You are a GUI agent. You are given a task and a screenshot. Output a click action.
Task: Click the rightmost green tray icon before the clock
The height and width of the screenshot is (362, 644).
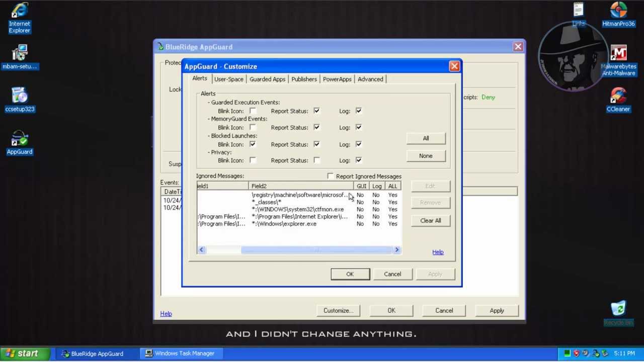pos(605,353)
